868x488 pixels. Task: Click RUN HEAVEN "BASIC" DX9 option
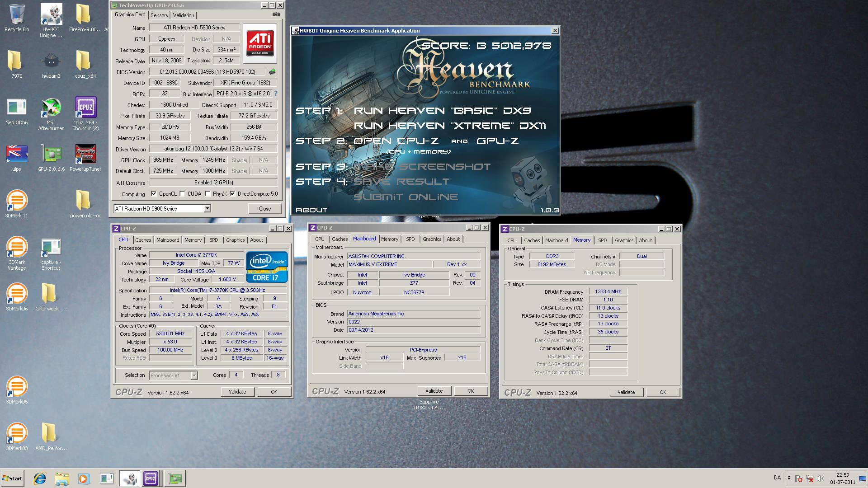click(442, 111)
